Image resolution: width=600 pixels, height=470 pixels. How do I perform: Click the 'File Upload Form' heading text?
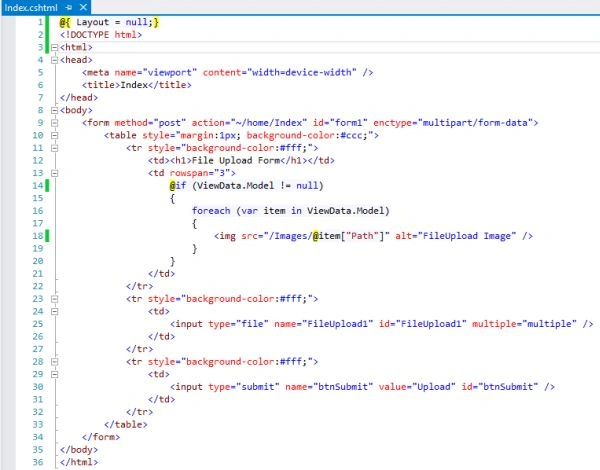[236, 160]
